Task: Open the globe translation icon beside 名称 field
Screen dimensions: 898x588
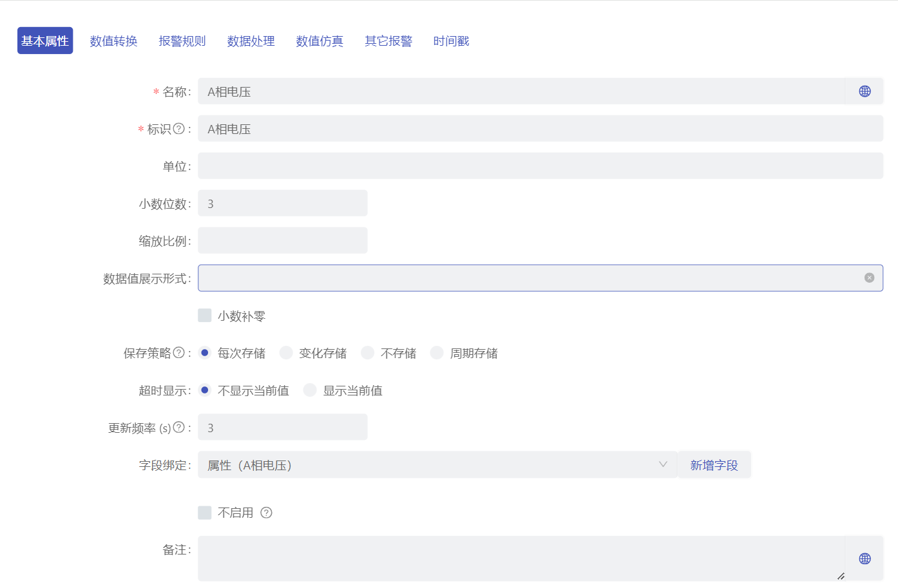Action: (x=865, y=91)
